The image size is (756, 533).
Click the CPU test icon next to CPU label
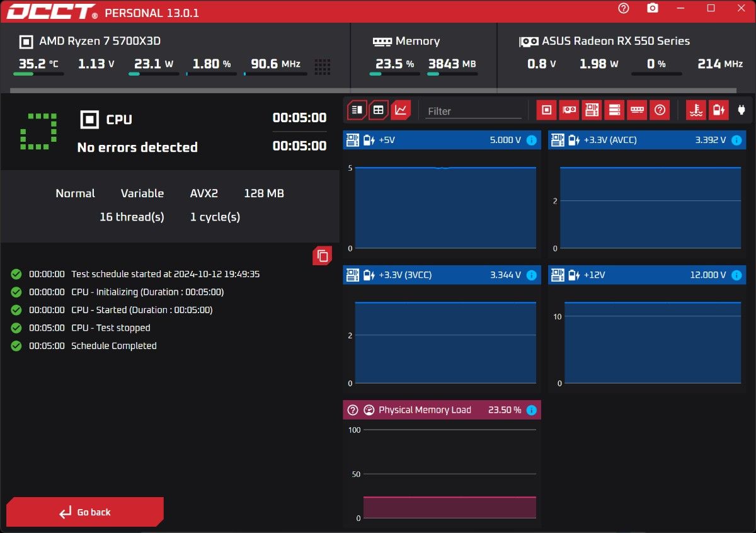pos(89,119)
